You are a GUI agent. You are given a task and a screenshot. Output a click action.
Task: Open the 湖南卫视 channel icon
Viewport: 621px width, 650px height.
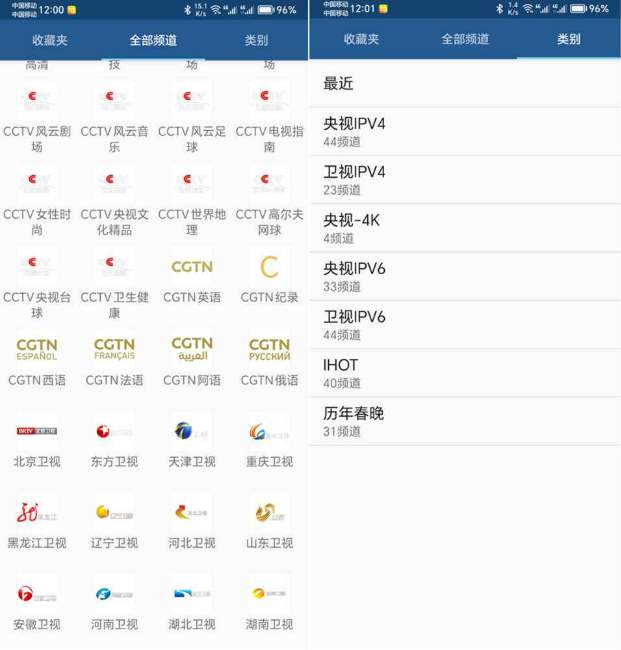[269, 594]
